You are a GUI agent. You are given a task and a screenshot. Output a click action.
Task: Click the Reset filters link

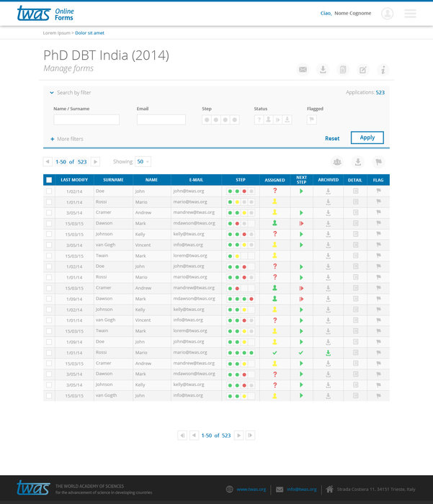(332, 138)
